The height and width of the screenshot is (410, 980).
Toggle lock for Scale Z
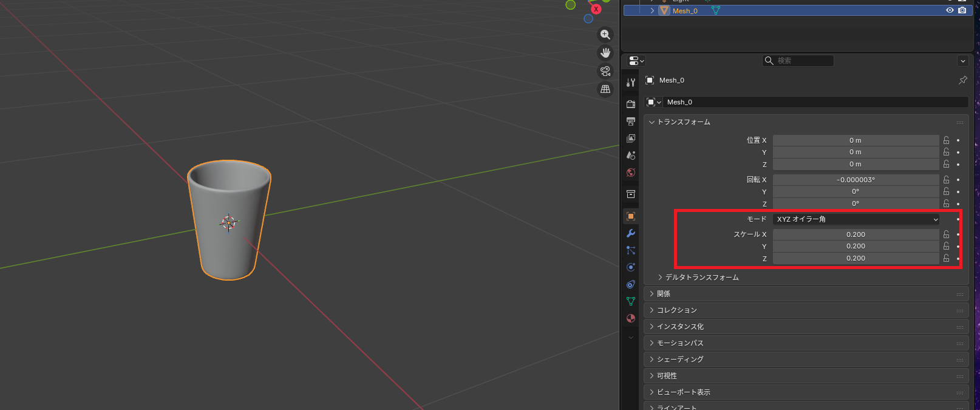[946, 258]
